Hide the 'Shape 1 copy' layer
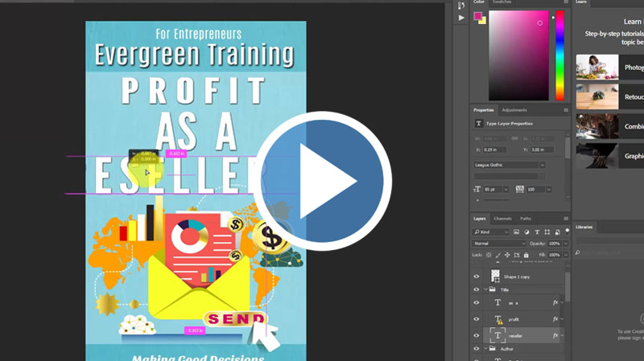The image size is (644, 361). pos(477,276)
